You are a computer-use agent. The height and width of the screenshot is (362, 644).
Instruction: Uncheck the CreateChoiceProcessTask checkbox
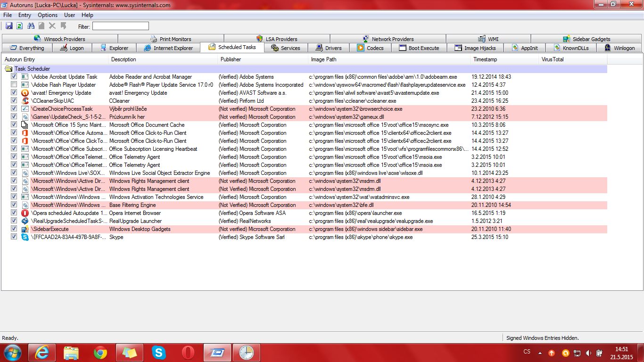click(14, 108)
